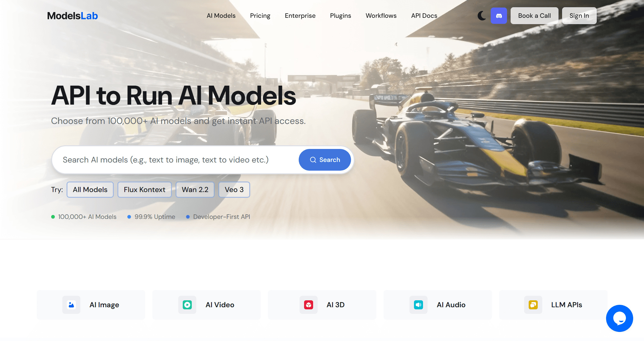
Task: Go to the Pricing page
Action: click(x=260, y=16)
